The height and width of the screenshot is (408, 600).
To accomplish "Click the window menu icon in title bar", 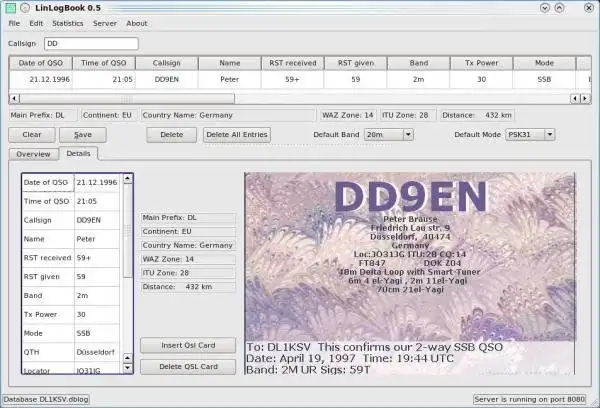I will [25, 8].
